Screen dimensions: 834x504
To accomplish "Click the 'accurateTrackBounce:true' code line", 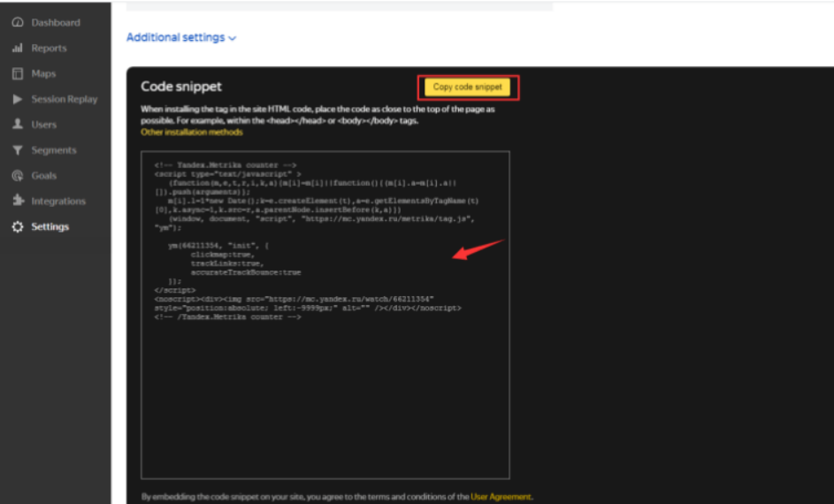I will (246, 272).
